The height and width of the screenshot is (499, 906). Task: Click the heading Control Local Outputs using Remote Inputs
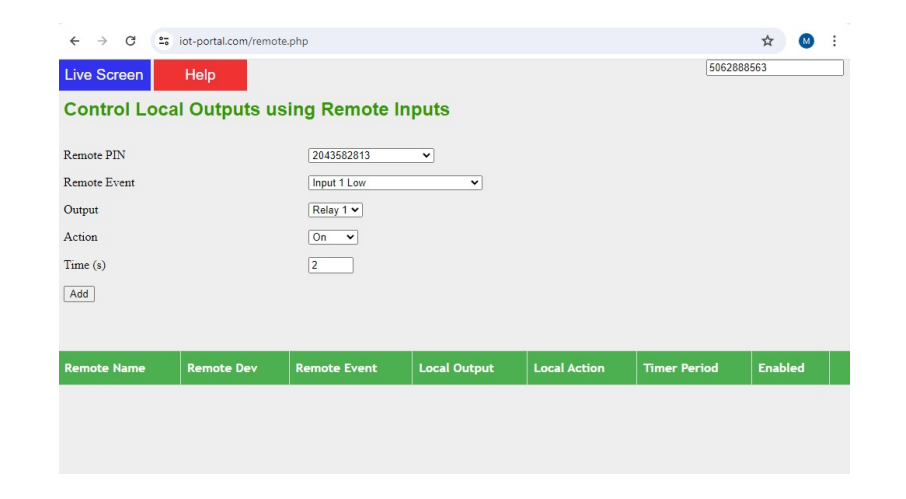click(x=257, y=109)
